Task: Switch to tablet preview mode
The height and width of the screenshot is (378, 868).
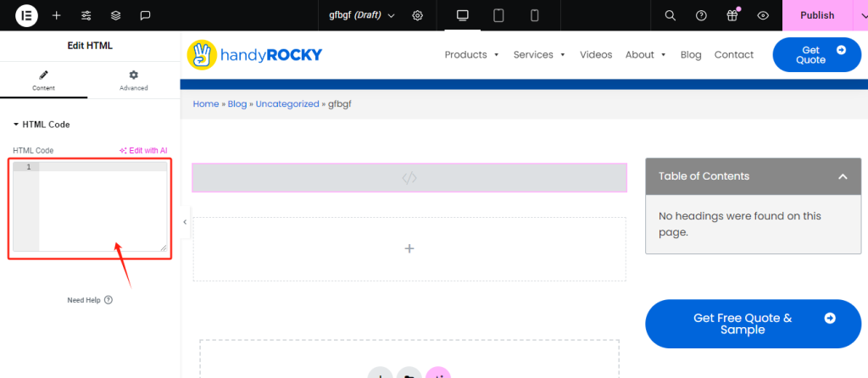Action: click(498, 15)
